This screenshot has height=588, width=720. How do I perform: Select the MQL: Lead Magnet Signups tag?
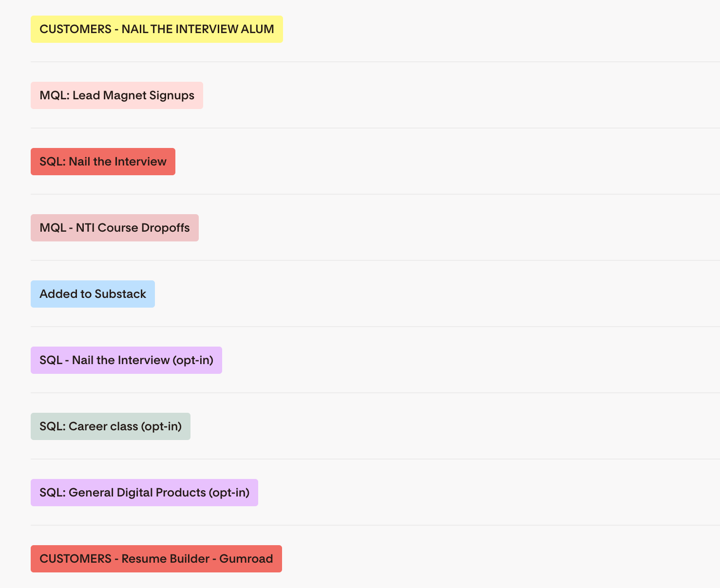[x=117, y=95]
